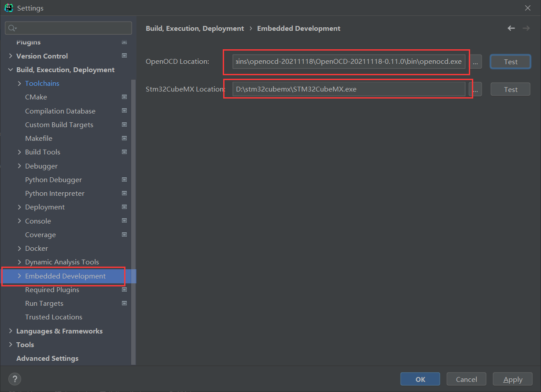Open Custom Build Targets settings

[x=59, y=125]
